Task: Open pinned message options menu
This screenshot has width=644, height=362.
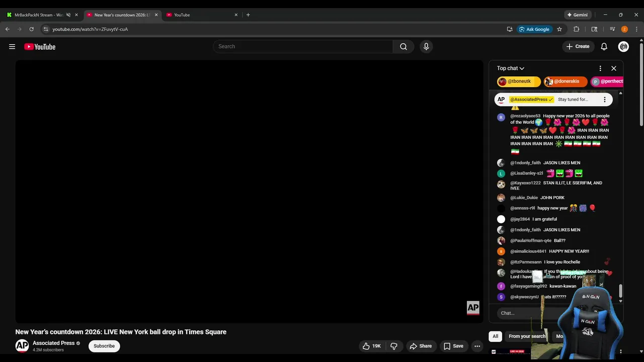Action: click(x=604, y=100)
